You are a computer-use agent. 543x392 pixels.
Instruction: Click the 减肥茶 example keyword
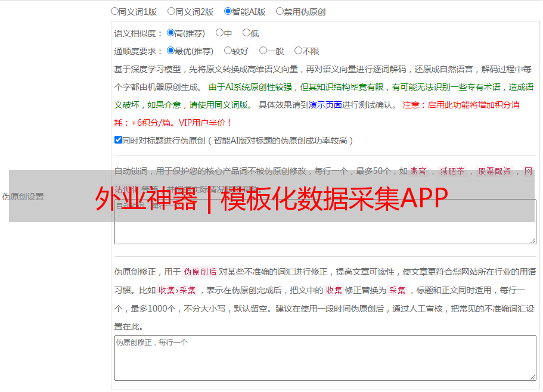click(x=452, y=171)
